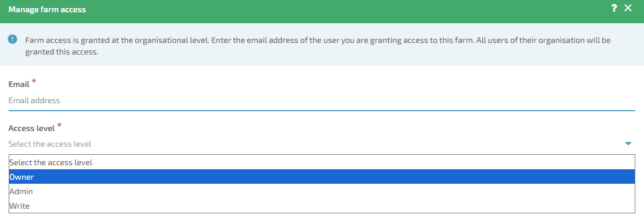Click the blue info icon in banner
Screen dimensions: 644x222
point(13,39)
